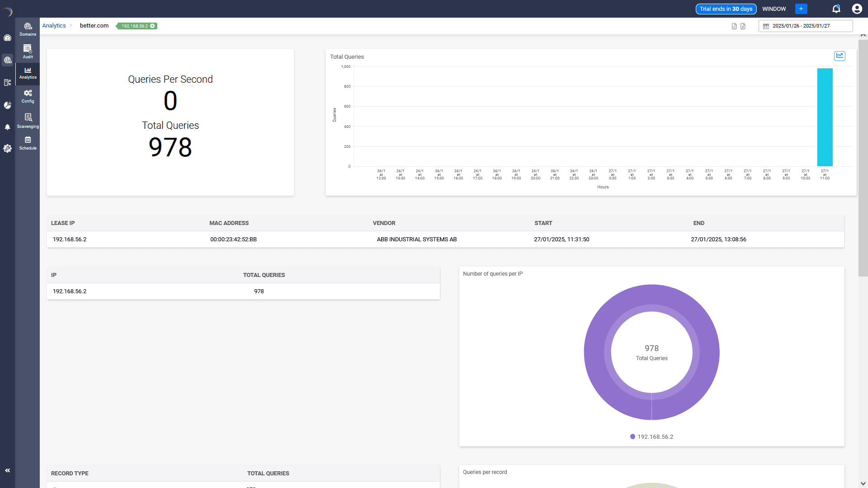Open the reports pie chart icon

click(x=7, y=105)
